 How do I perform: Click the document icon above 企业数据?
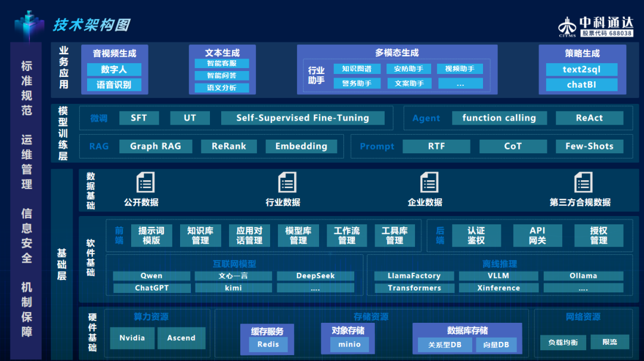428,183
